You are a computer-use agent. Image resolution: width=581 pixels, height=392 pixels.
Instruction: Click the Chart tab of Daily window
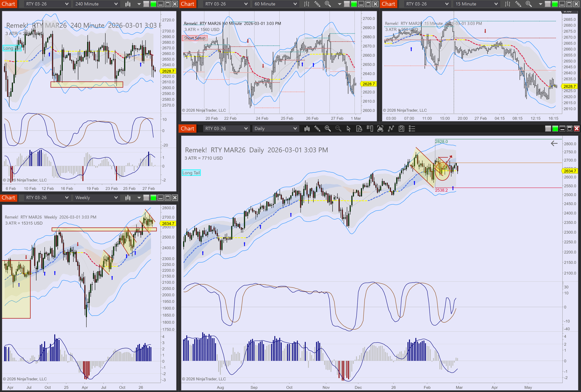coord(187,129)
